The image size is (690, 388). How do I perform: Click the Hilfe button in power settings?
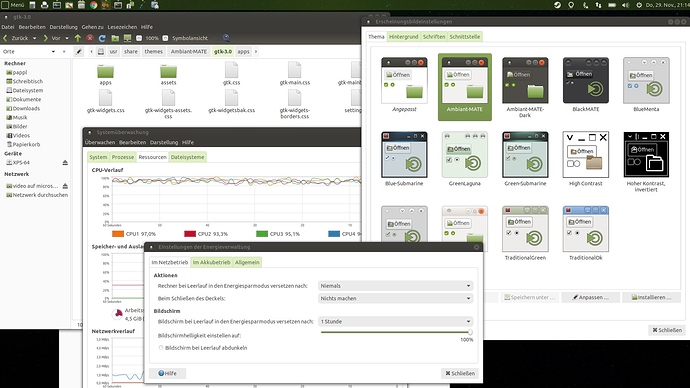click(167, 373)
